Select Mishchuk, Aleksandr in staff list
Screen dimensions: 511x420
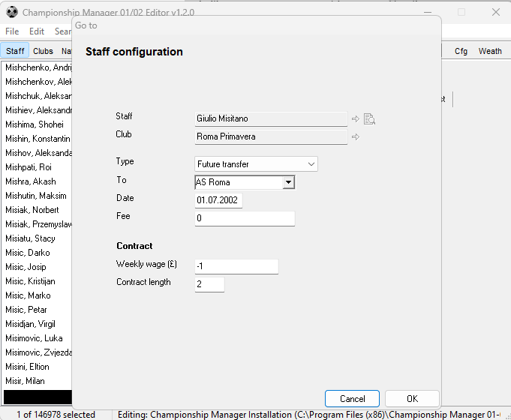pyautogui.click(x=38, y=96)
